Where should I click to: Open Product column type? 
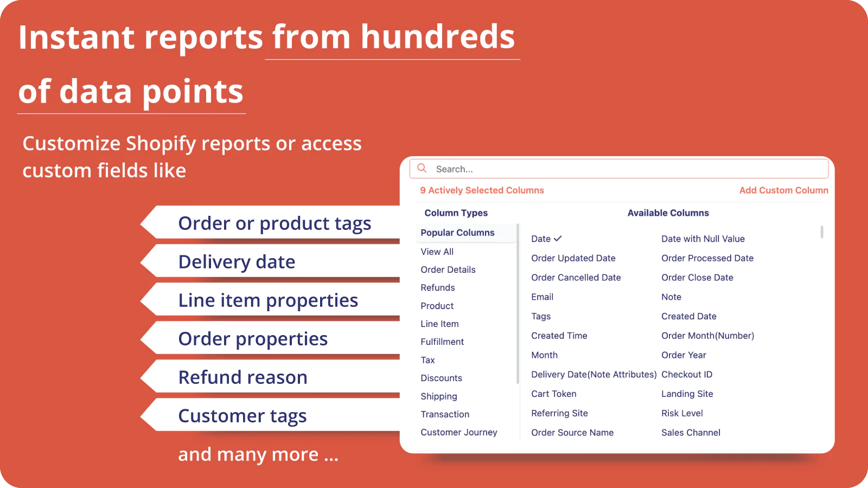[437, 306]
